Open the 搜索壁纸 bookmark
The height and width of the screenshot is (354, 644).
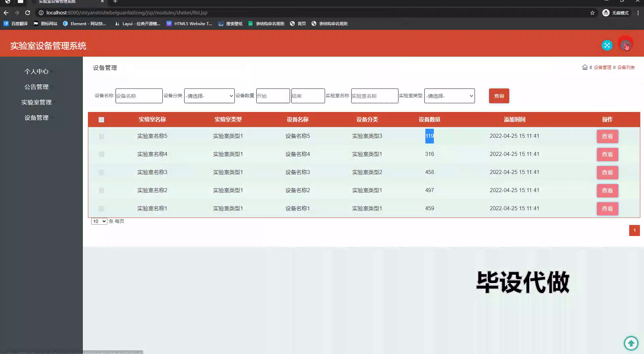pos(230,23)
